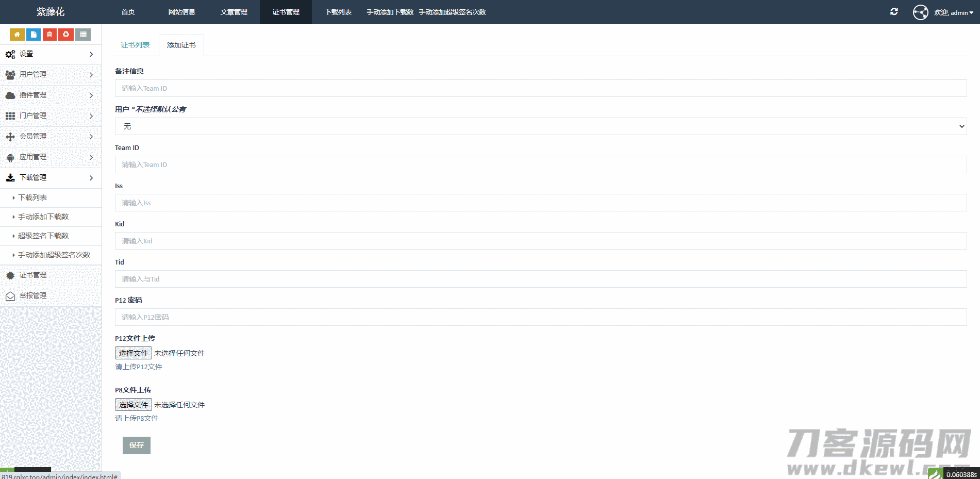The width and height of the screenshot is (980, 479).
Task: Click the red trash can shortcut icon
Action: [x=49, y=35]
